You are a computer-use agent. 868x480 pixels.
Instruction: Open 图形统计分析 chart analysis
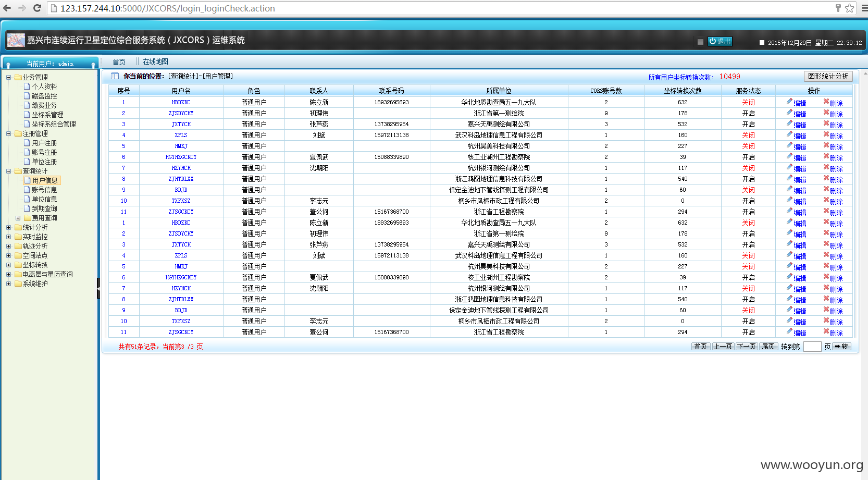(x=828, y=76)
